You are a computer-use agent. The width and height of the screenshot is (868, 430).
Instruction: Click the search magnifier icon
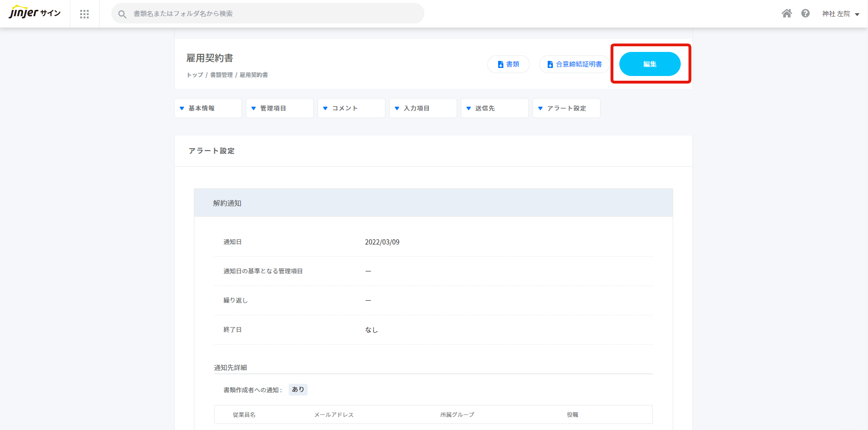[122, 14]
